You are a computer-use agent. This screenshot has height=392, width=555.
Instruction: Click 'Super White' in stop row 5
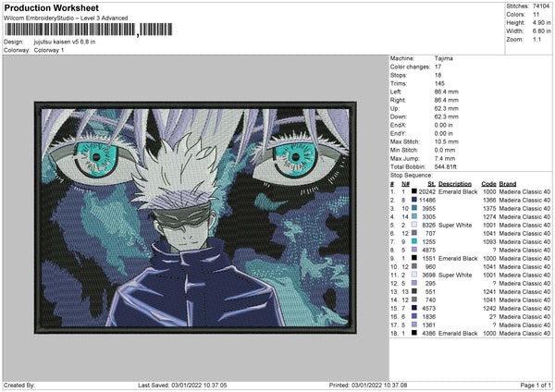(455, 226)
